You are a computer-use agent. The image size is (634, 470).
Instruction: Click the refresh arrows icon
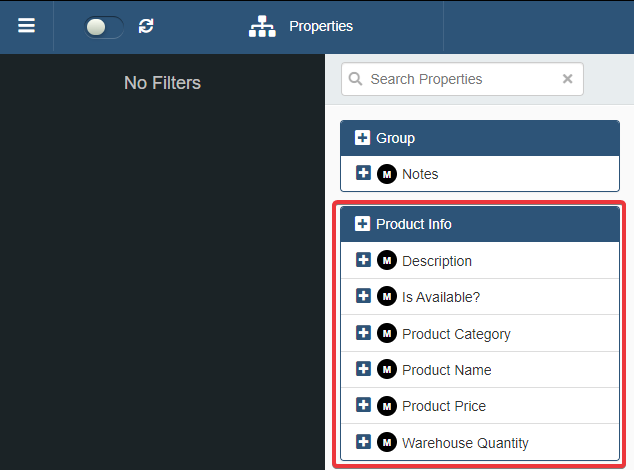[146, 26]
